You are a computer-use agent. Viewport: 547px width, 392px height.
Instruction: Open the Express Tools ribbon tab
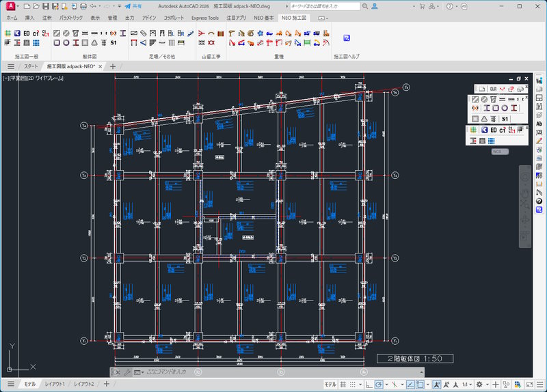(204, 18)
